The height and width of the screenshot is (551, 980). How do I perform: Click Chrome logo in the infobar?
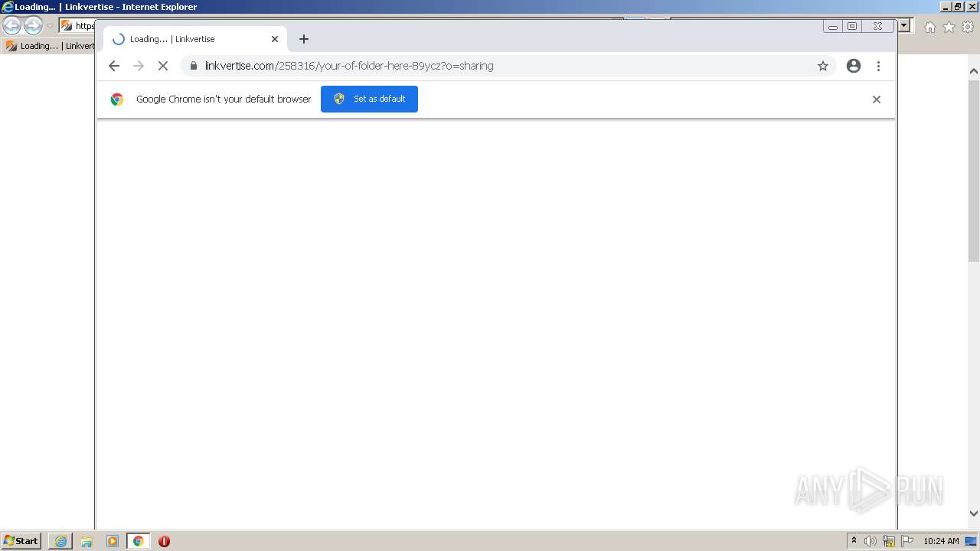[117, 99]
